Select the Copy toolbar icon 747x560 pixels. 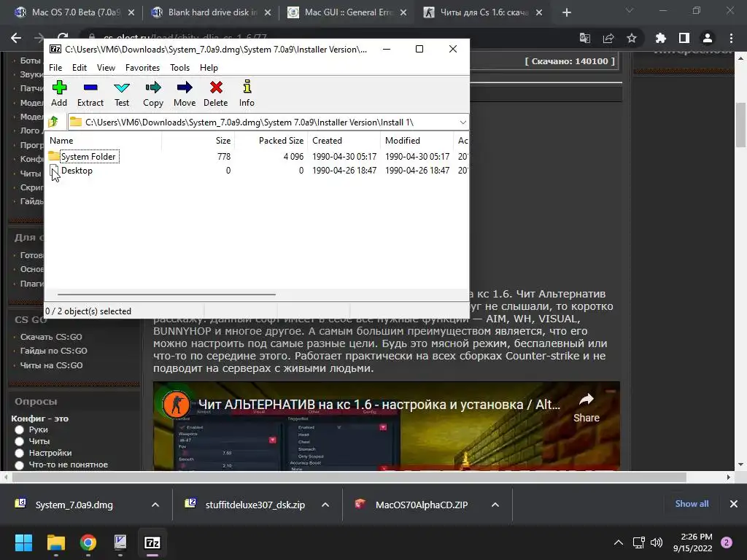(153, 94)
